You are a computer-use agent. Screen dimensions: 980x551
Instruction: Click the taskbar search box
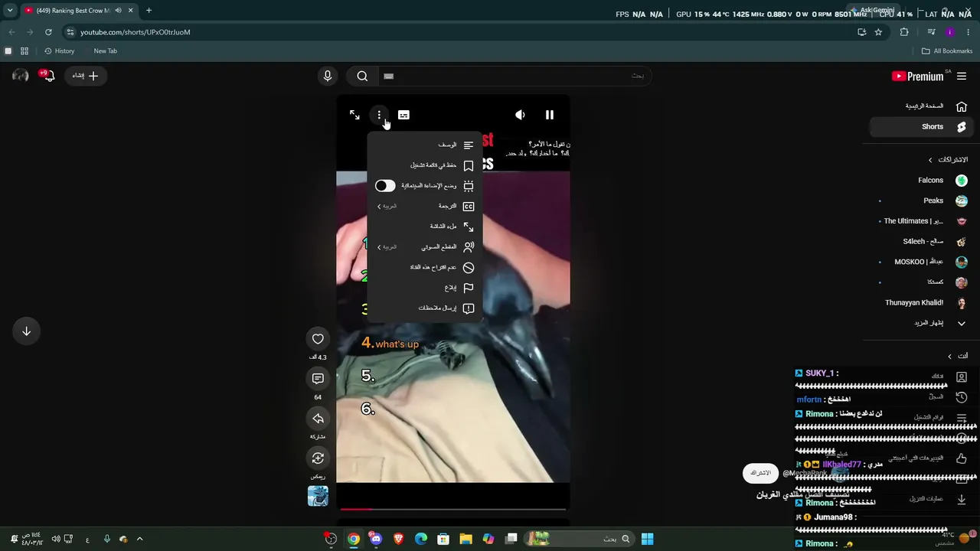point(580,539)
